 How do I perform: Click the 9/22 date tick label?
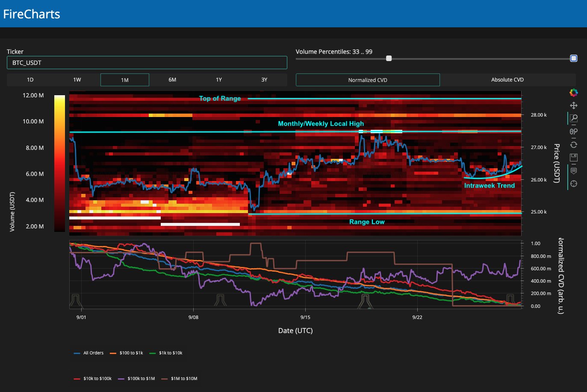tap(417, 317)
